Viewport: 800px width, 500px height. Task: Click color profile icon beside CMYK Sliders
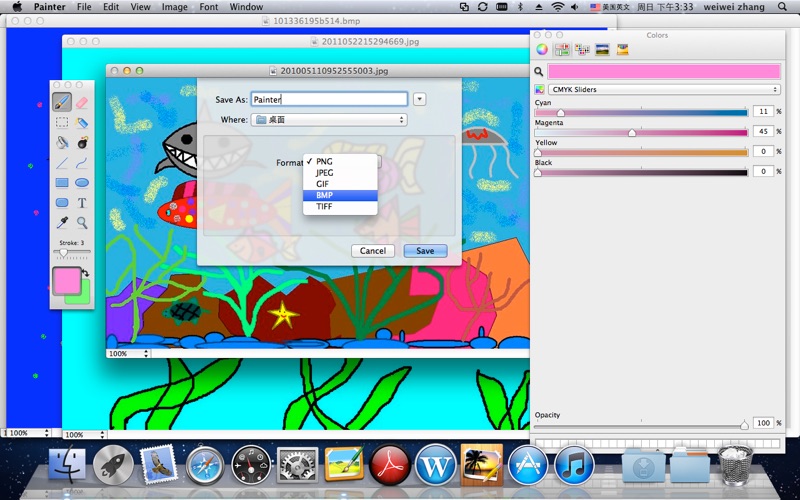[539, 90]
